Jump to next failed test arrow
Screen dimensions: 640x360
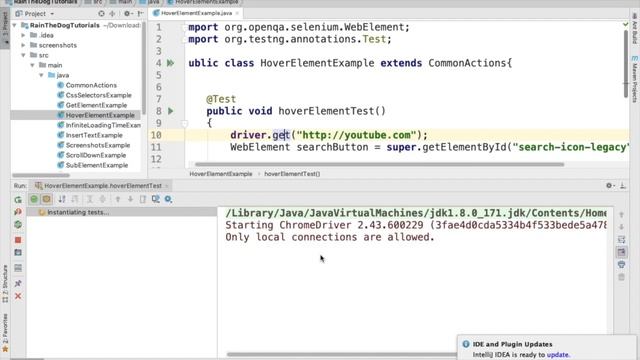130,199
